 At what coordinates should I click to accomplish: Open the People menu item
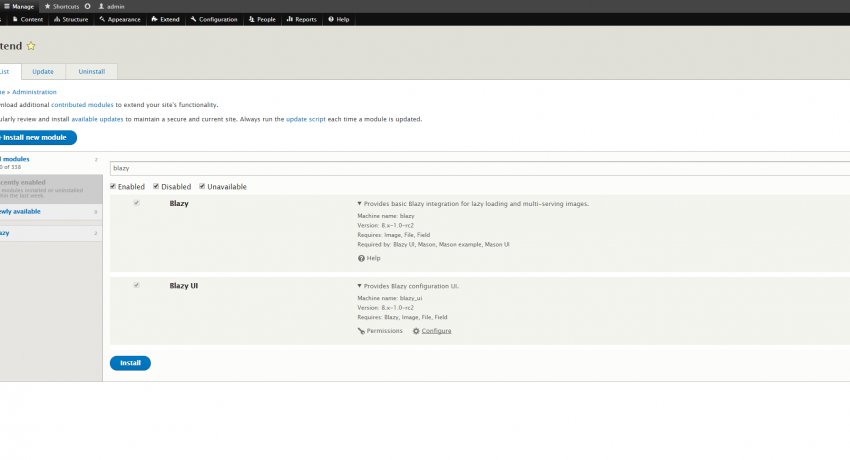point(262,20)
